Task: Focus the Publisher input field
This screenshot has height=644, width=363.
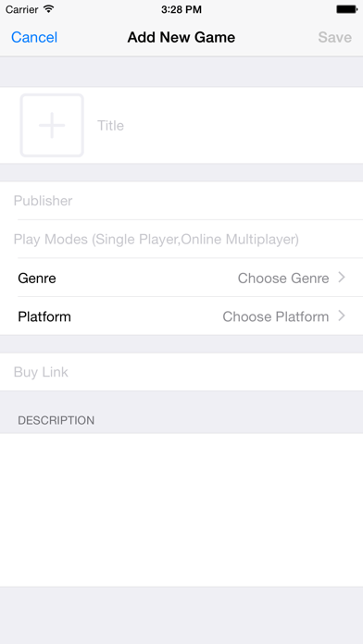Action: [x=181, y=201]
